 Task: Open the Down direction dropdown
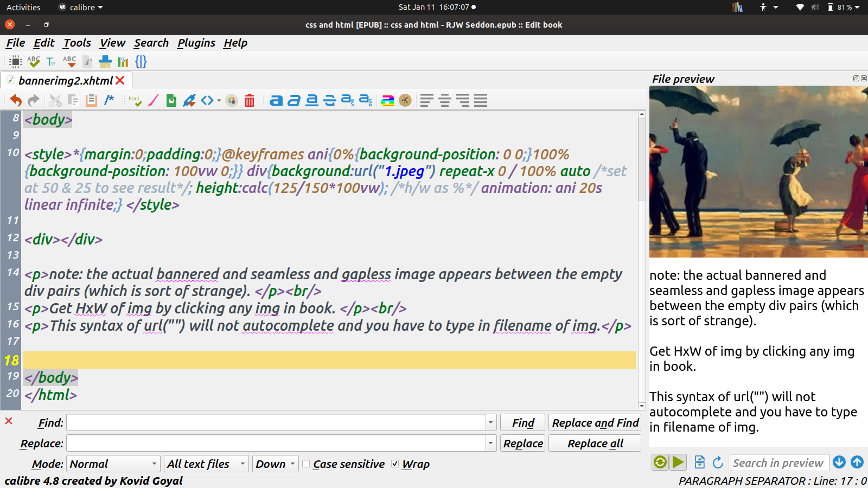[276, 464]
